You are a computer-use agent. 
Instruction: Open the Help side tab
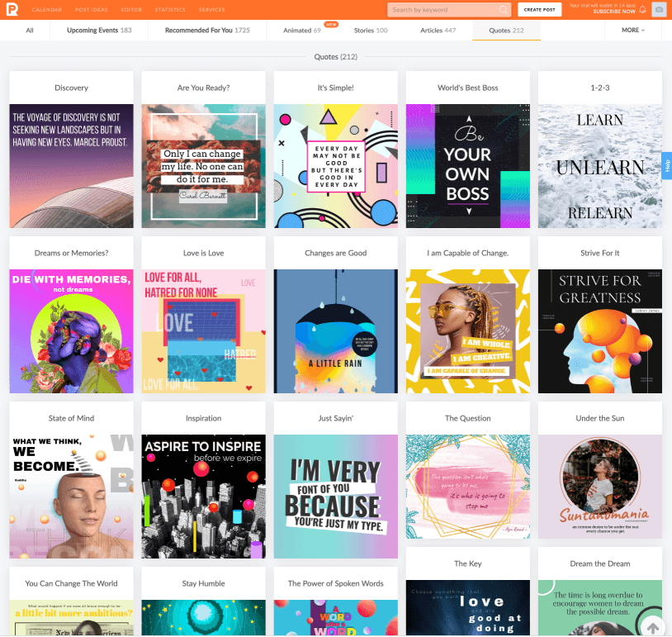(667, 165)
